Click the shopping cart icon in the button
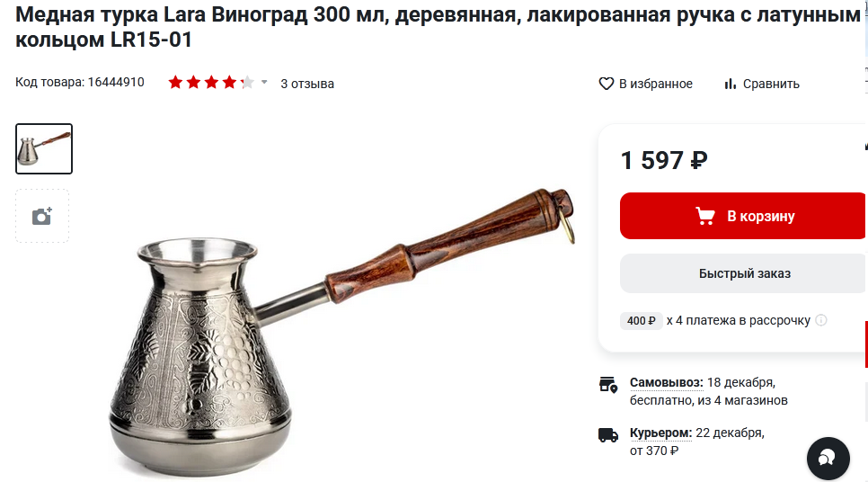 point(705,216)
